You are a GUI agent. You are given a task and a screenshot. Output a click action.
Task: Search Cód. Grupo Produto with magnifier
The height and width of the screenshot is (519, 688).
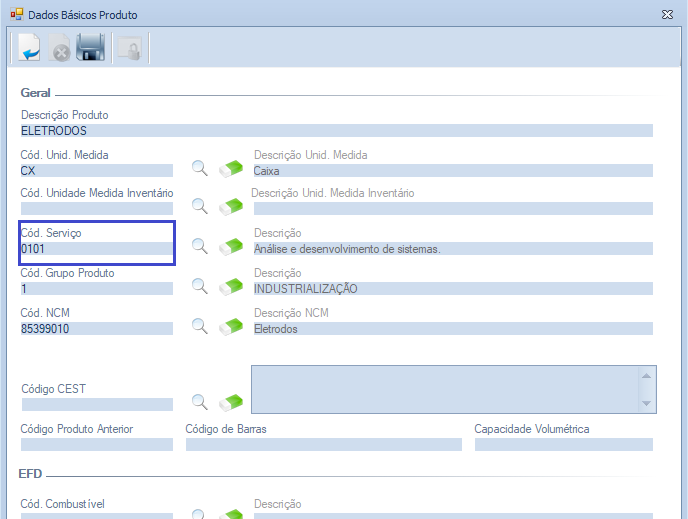[x=200, y=286]
